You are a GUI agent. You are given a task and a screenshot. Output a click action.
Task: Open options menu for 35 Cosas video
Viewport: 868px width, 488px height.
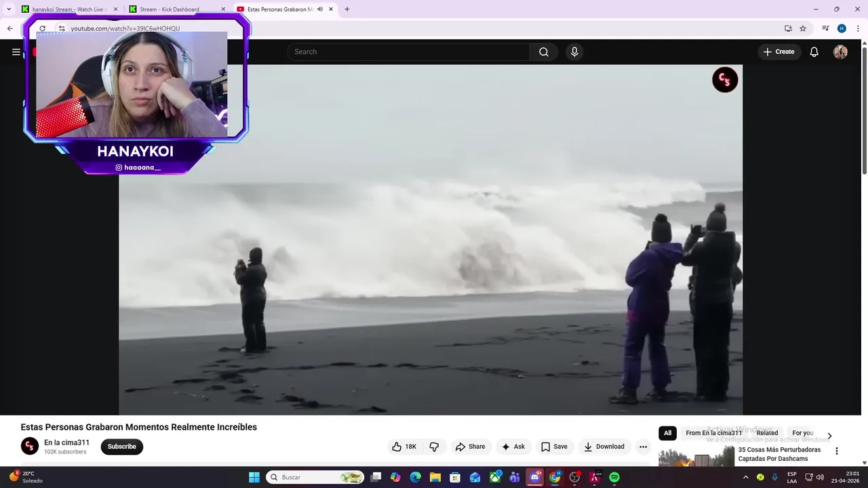pyautogui.click(x=836, y=451)
